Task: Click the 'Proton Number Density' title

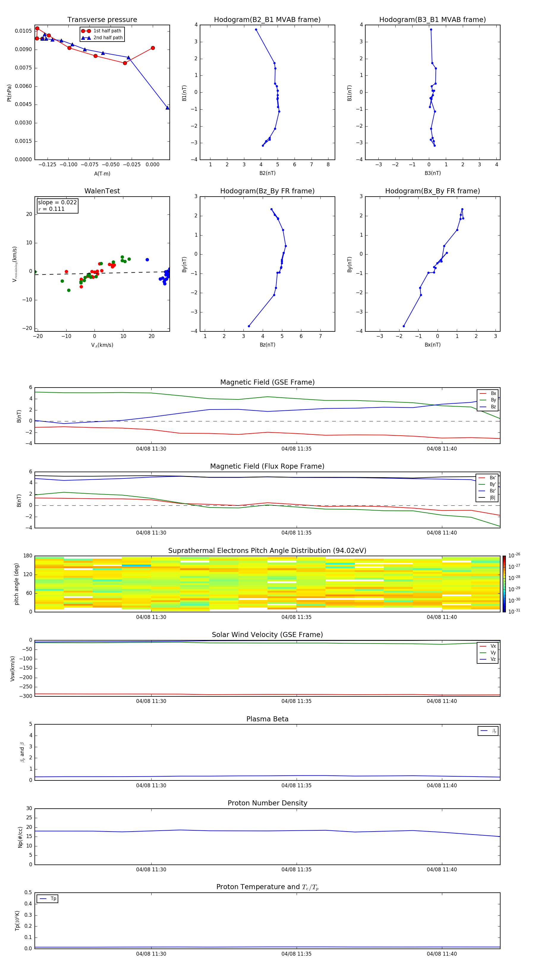Action: pos(267,803)
